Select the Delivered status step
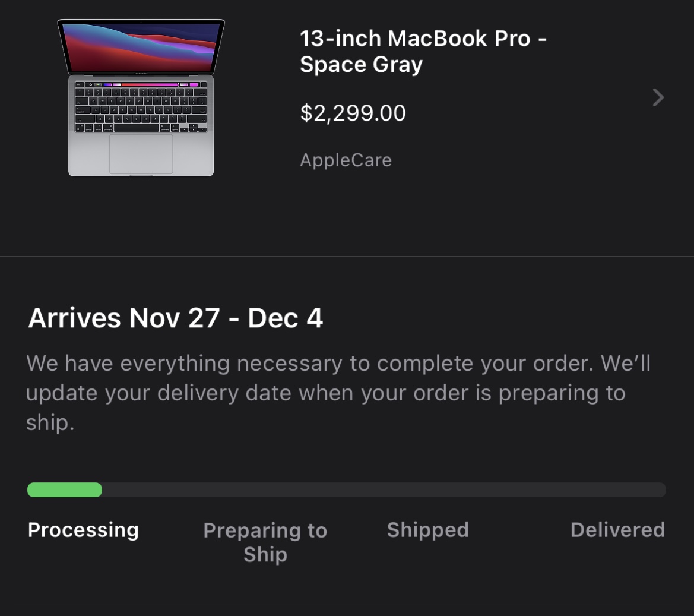694x616 pixels. (x=617, y=530)
